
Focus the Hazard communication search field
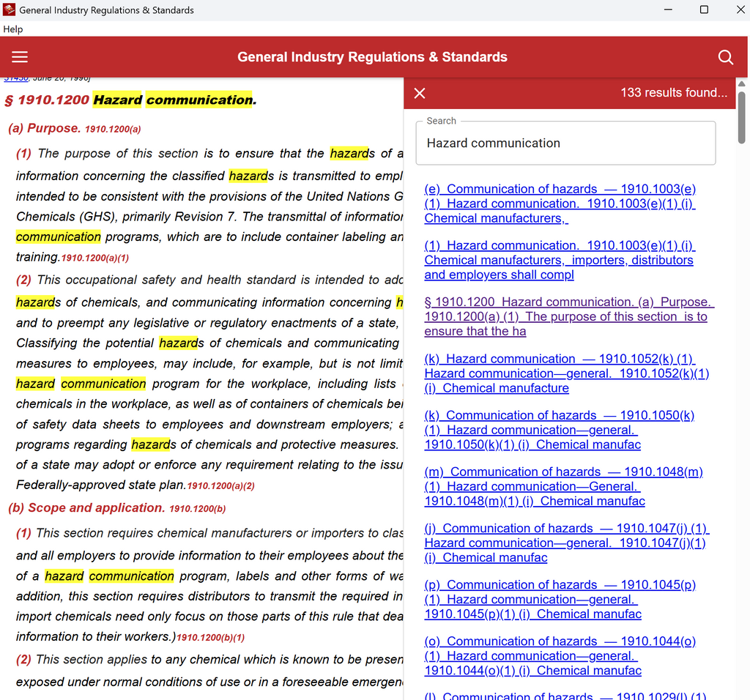click(x=565, y=143)
